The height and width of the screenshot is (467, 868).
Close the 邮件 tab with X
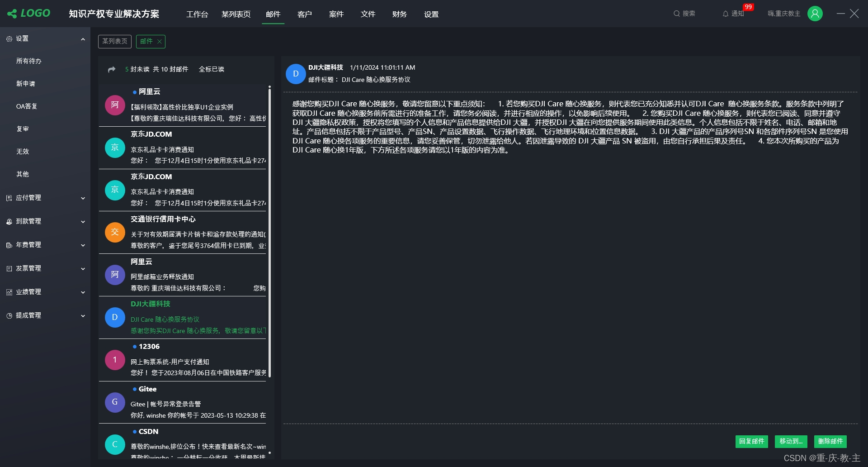click(x=159, y=42)
